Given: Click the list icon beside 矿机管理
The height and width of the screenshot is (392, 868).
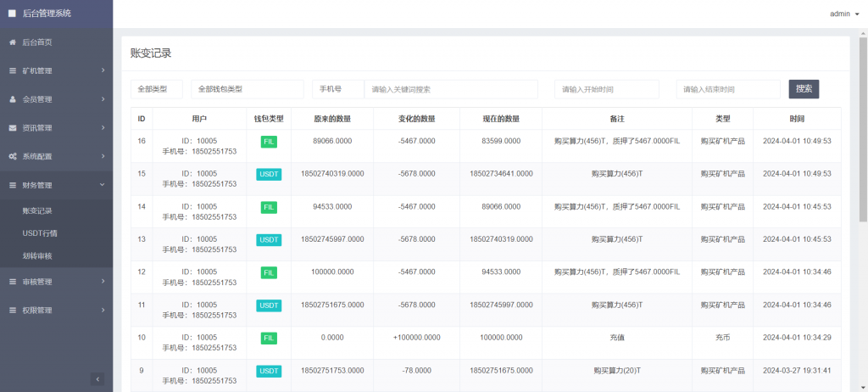Looking at the screenshot, I should (12, 71).
